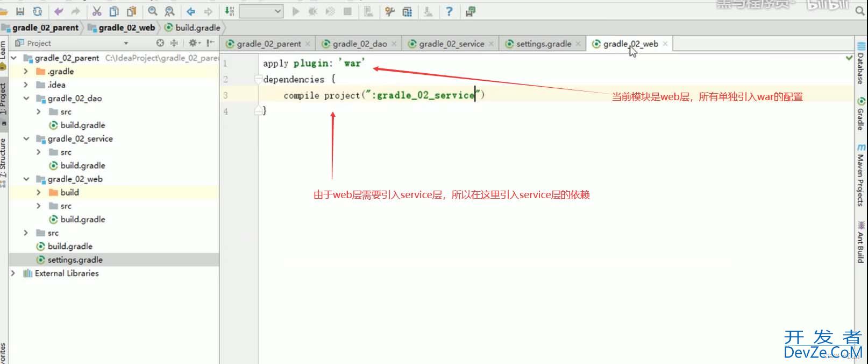Collapse the gradle_02_web module

pyautogui.click(x=26, y=179)
